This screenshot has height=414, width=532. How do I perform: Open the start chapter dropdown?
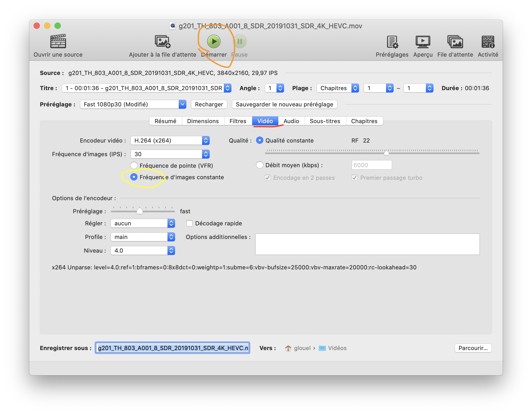tap(378, 88)
